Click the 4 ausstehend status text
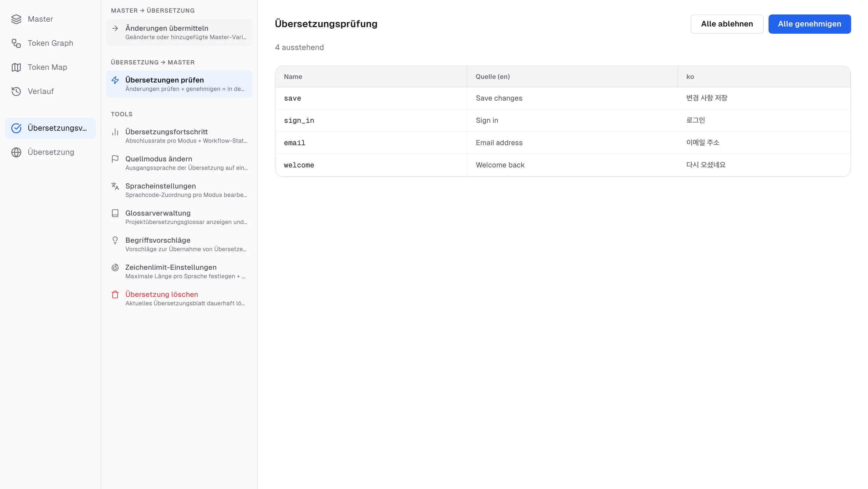 (299, 48)
